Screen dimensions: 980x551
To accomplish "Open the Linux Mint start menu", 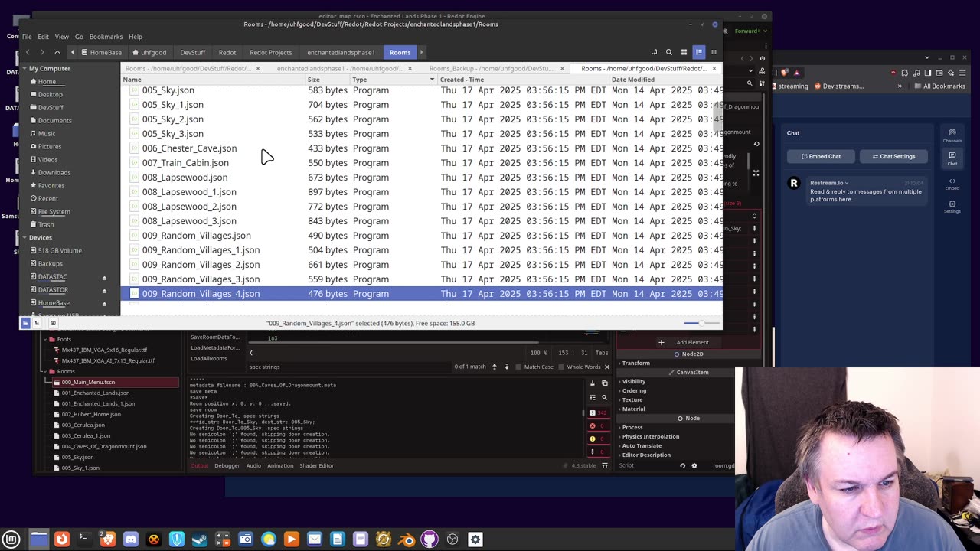I will pyautogui.click(x=11, y=540).
